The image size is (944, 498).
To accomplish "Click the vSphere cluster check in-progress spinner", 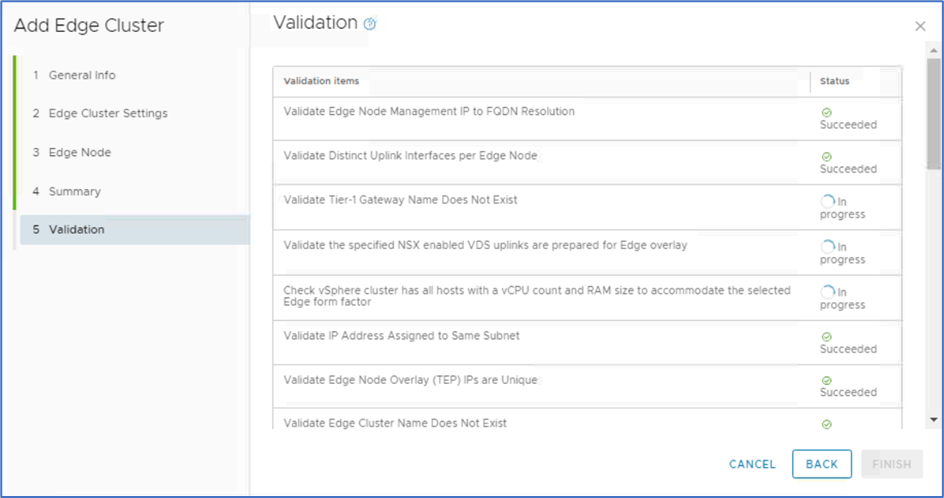I will [827, 292].
